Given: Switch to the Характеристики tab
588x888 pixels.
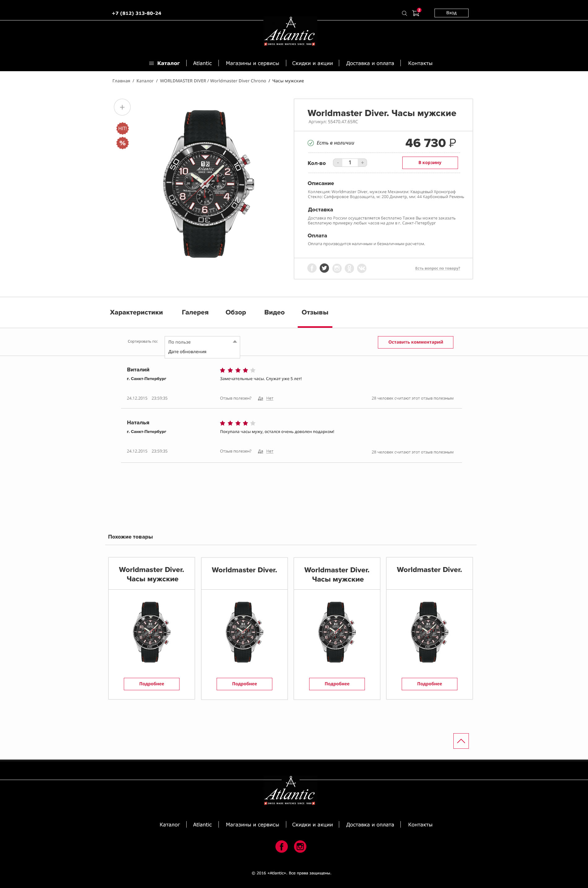Looking at the screenshot, I should [136, 312].
